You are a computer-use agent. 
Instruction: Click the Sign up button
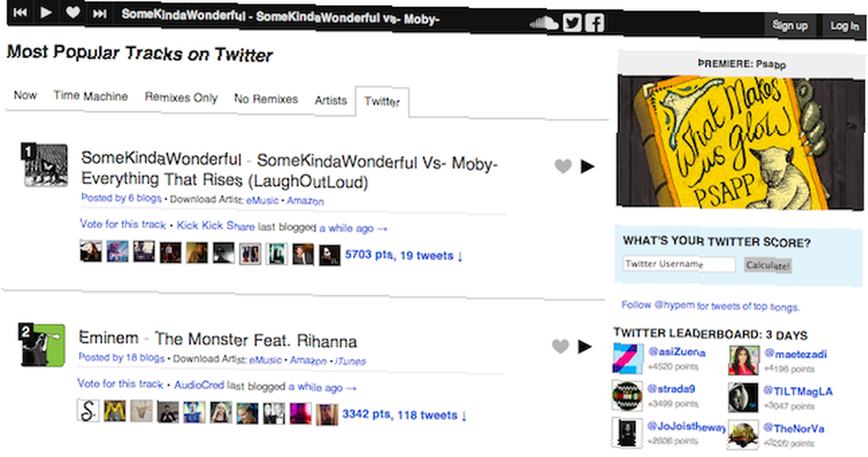click(790, 25)
